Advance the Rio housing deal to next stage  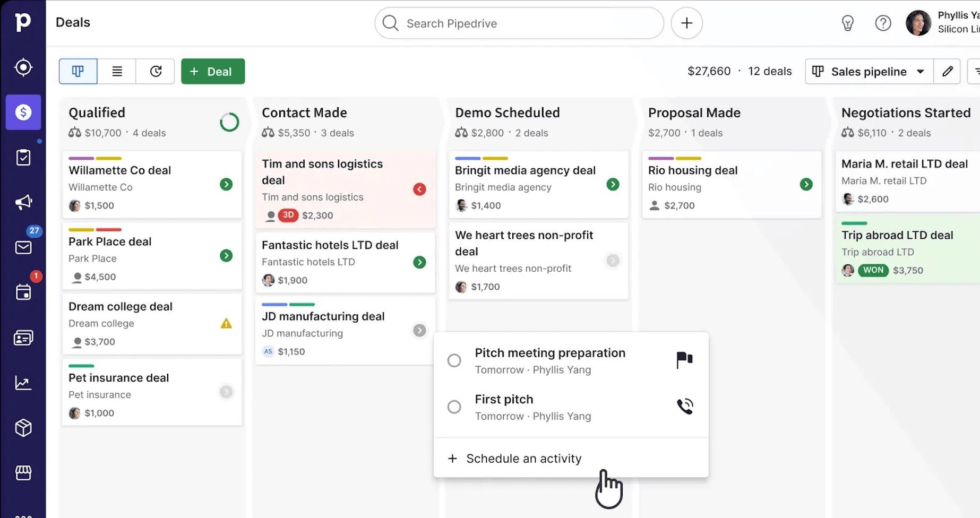[806, 184]
